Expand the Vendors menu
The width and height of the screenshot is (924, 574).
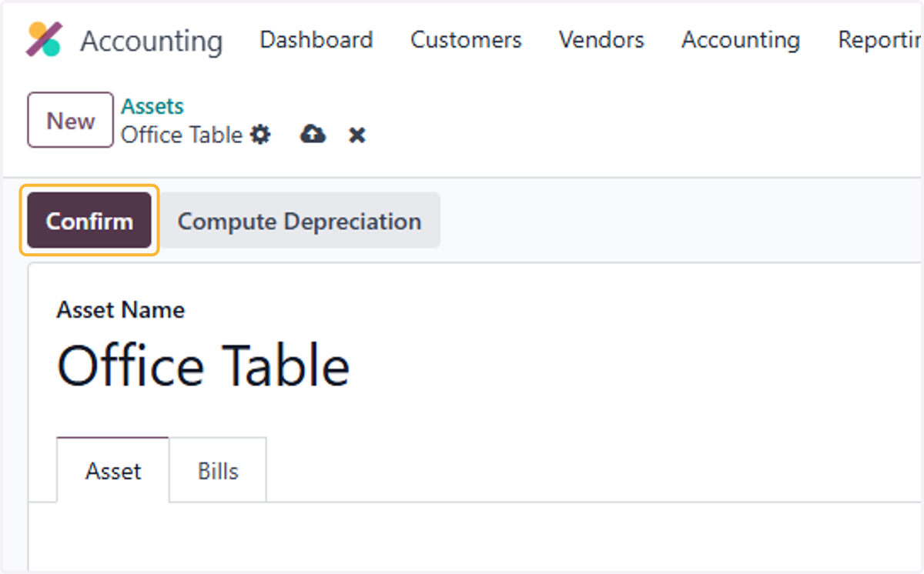(x=601, y=40)
